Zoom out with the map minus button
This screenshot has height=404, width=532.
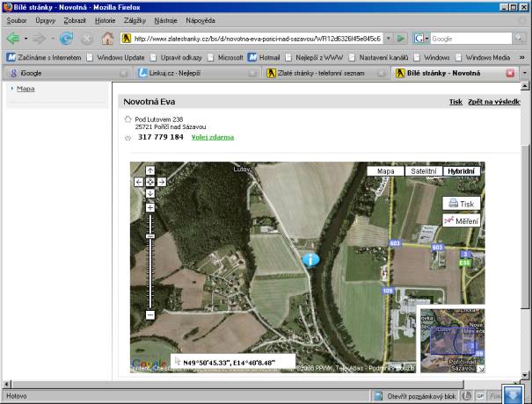click(x=149, y=314)
